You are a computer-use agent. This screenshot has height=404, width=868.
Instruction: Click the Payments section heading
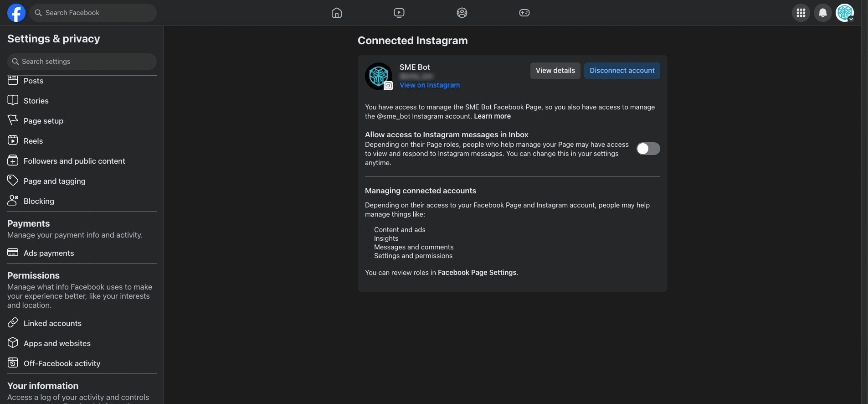pyautogui.click(x=28, y=223)
